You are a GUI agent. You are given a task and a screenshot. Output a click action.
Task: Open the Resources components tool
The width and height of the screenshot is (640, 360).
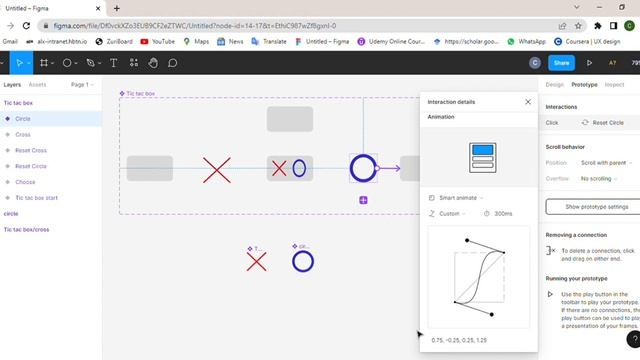coord(134,63)
